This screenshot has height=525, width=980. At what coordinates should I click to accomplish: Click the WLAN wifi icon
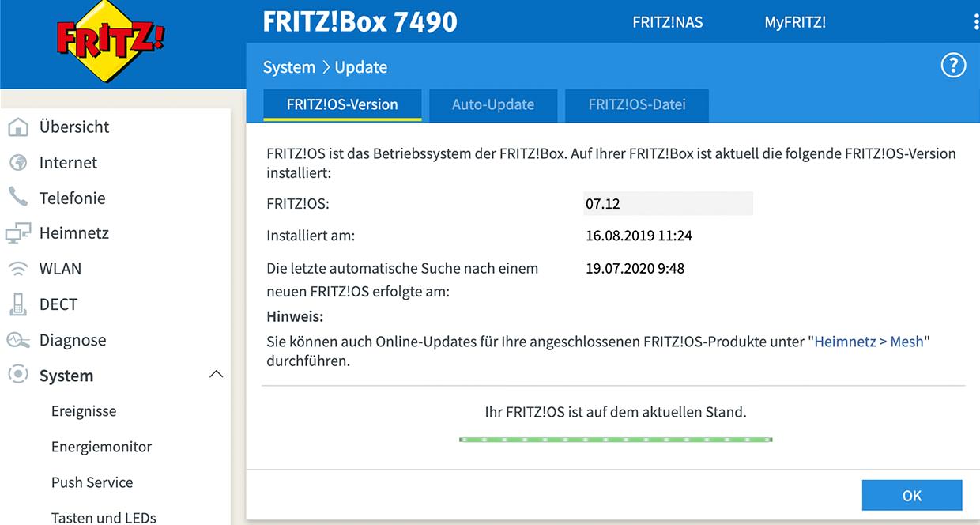(x=18, y=269)
